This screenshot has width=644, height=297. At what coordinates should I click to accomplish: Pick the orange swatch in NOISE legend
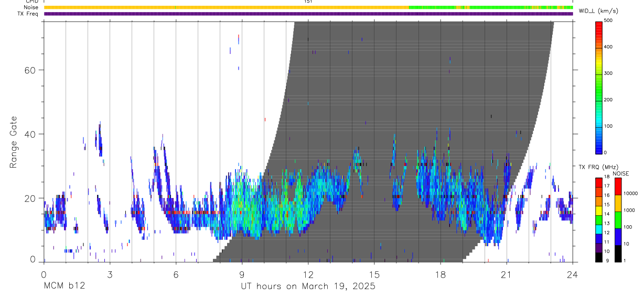click(617, 203)
